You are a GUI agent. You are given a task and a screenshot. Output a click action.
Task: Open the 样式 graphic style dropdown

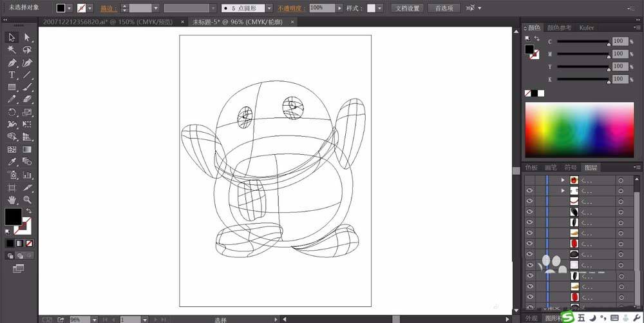point(379,8)
